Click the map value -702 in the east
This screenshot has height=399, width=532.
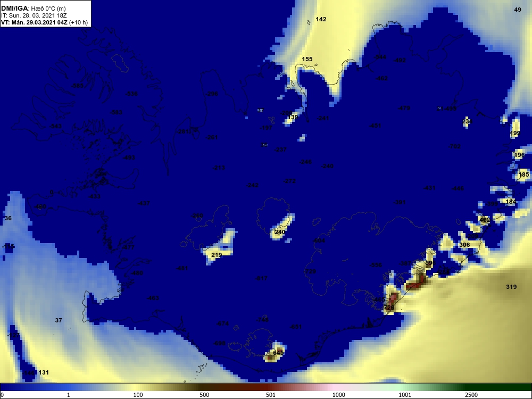454,147
